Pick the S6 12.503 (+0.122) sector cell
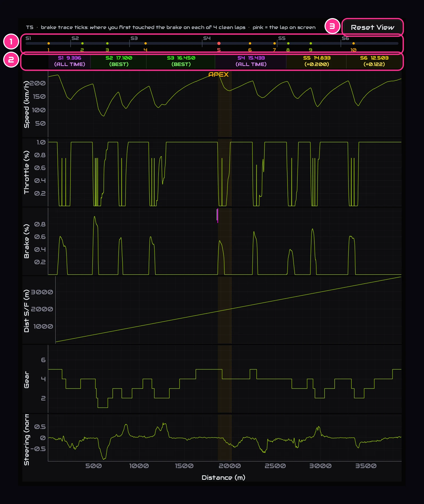Screen dimensions: 424x504 coord(374,61)
